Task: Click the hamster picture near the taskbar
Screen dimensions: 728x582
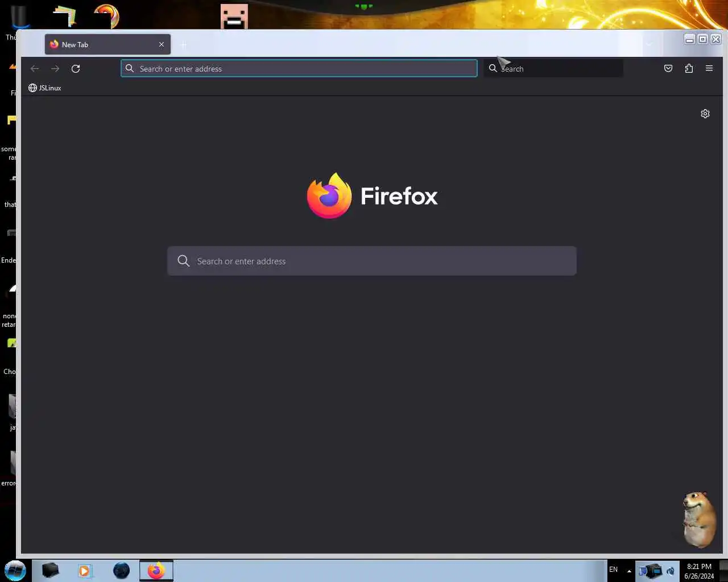Action: (698, 519)
